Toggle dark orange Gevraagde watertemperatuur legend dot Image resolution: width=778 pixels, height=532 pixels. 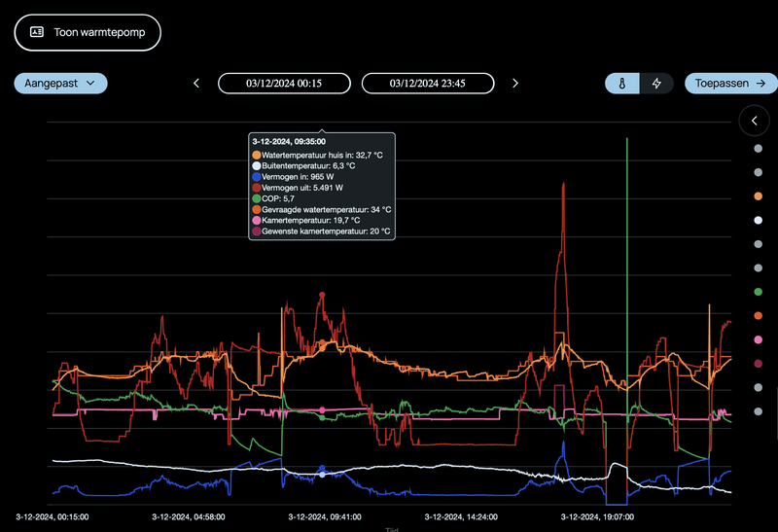coord(759,316)
